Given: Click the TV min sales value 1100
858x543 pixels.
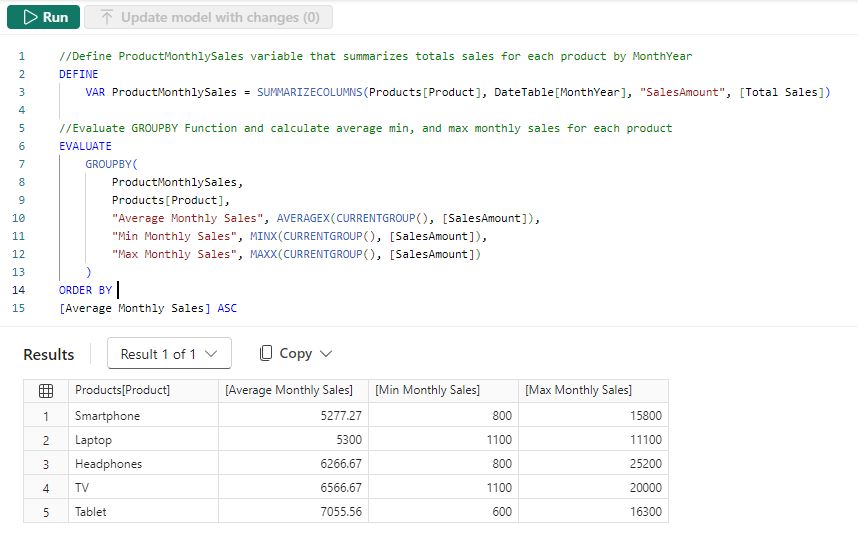Looking at the screenshot, I should [x=496, y=488].
